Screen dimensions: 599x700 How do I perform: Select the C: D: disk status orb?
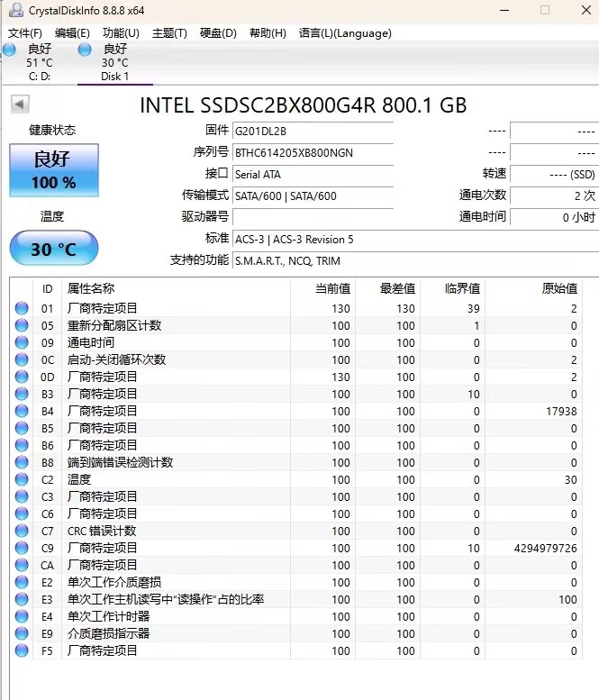tap(9, 50)
